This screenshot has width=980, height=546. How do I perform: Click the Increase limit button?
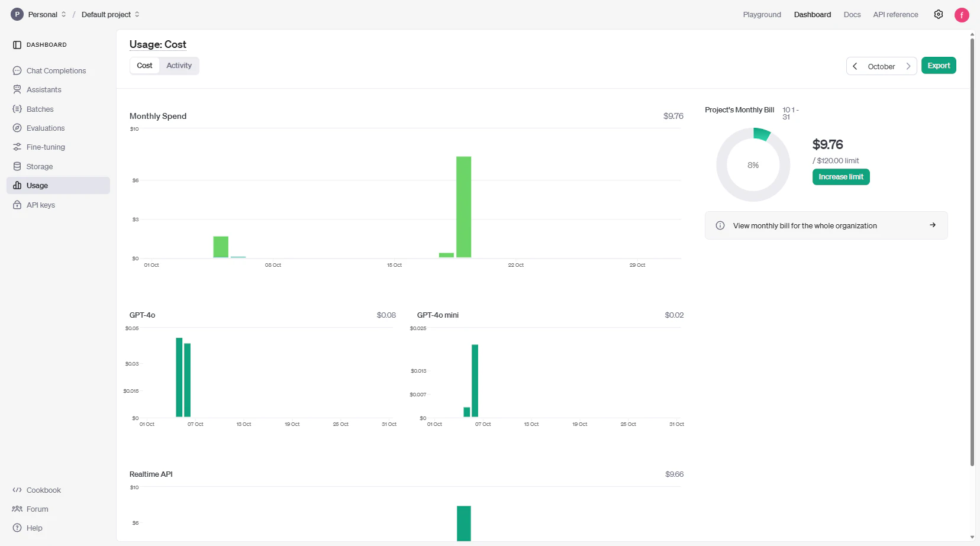click(841, 177)
